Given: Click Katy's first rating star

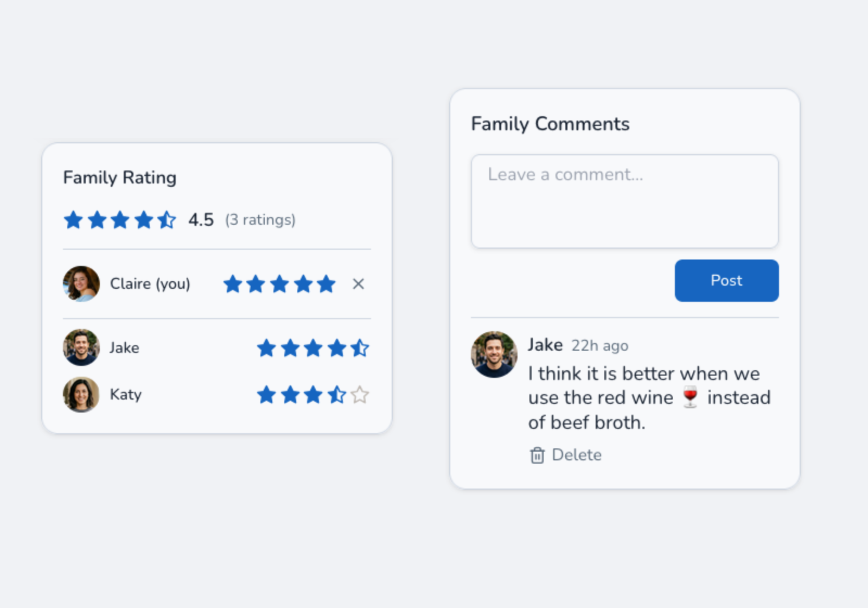Looking at the screenshot, I should click(266, 395).
